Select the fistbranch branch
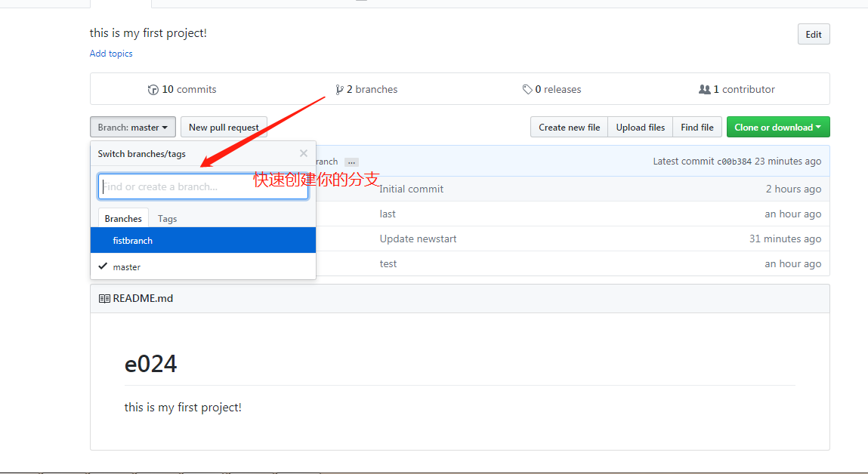This screenshot has height=474, width=868. (x=203, y=240)
